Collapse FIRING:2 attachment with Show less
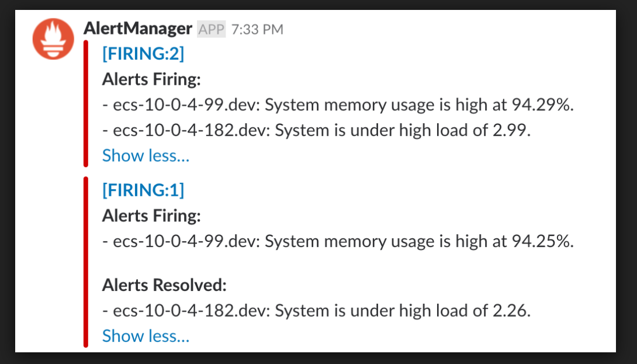This screenshot has width=637, height=364. pyautogui.click(x=146, y=155)
